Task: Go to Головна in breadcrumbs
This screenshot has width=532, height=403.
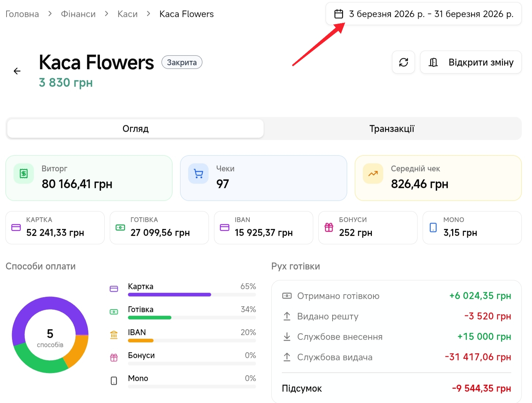Action: click(x=22, y=14)
